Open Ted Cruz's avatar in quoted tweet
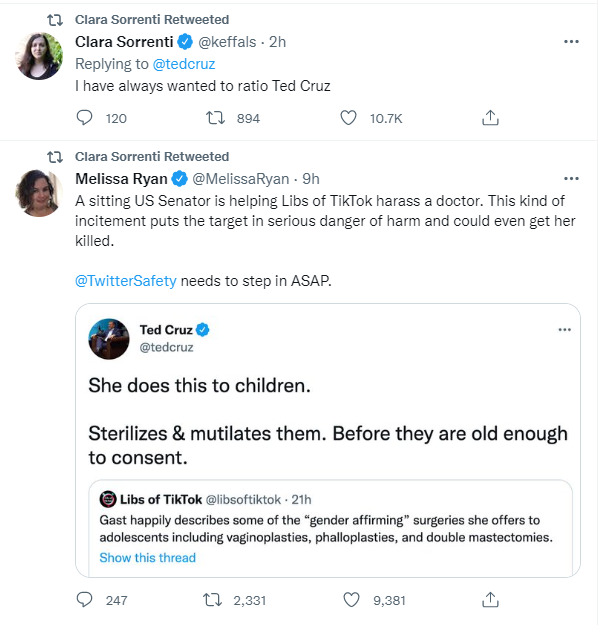Viewport: 603px width, 625px height. pyautogui.click(x=109, y=339)
